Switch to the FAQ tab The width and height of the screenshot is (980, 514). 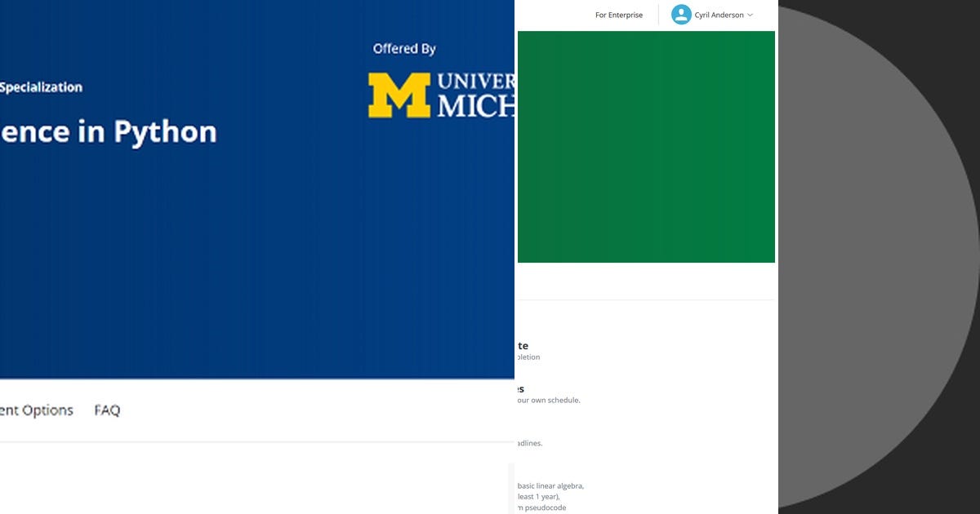point(107,410)
